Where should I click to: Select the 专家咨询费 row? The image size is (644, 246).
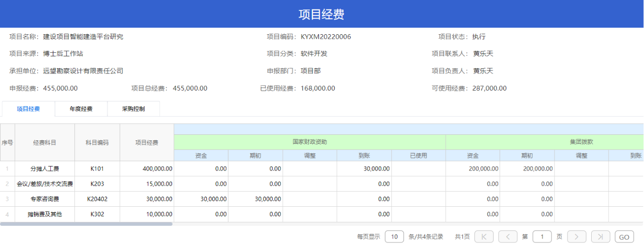(322, 199)
